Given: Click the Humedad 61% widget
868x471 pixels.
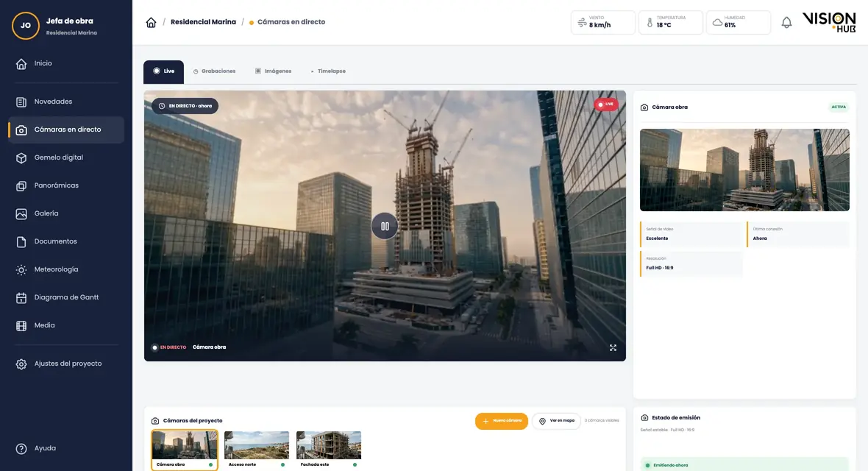Looking at the screenshot, I should point(738,22).
